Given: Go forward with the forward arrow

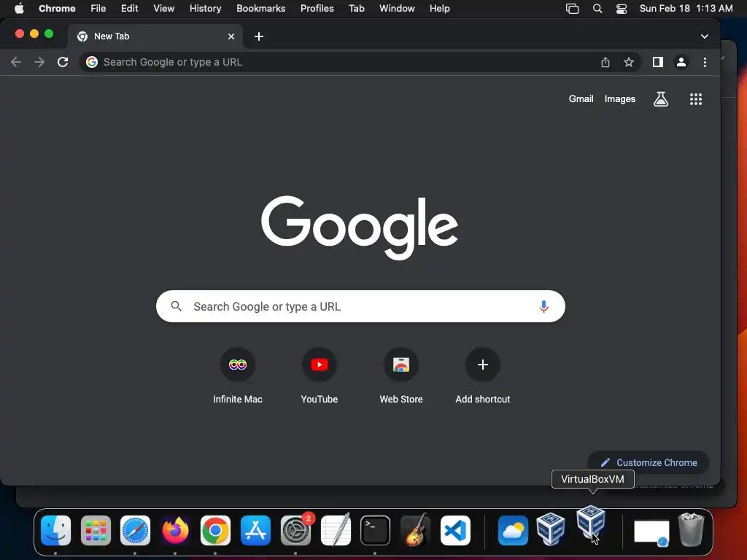Looking at the screenshot, I should click(39, 62).
